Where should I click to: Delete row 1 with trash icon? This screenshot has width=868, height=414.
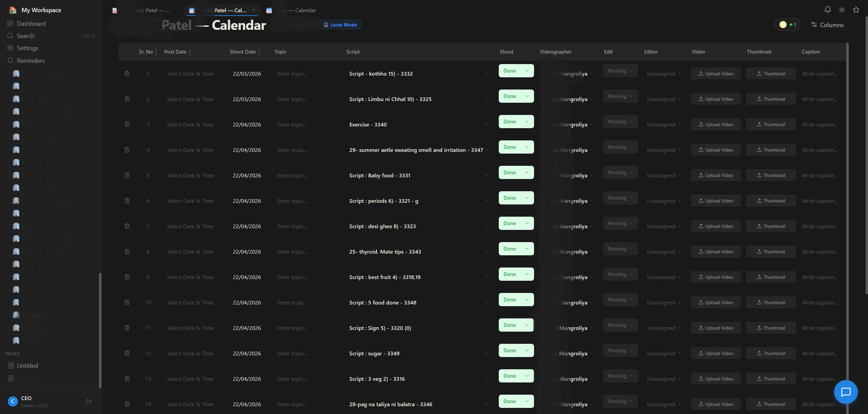click(127, 74)
